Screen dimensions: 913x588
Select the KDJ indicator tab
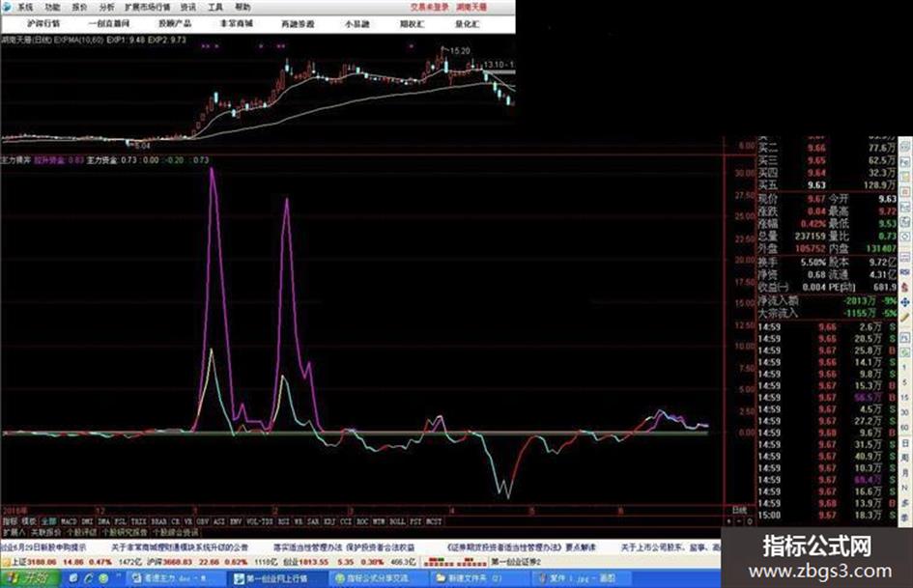329,521
